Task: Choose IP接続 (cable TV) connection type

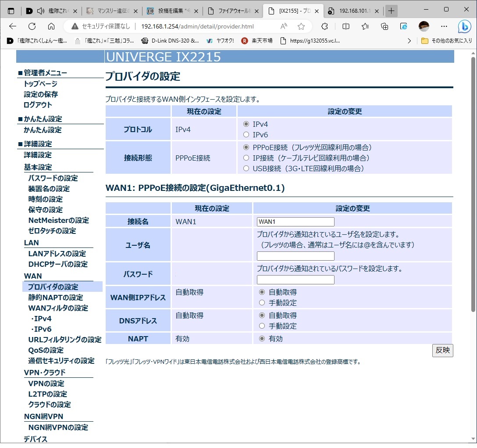Action: click(x=246, y=158)
